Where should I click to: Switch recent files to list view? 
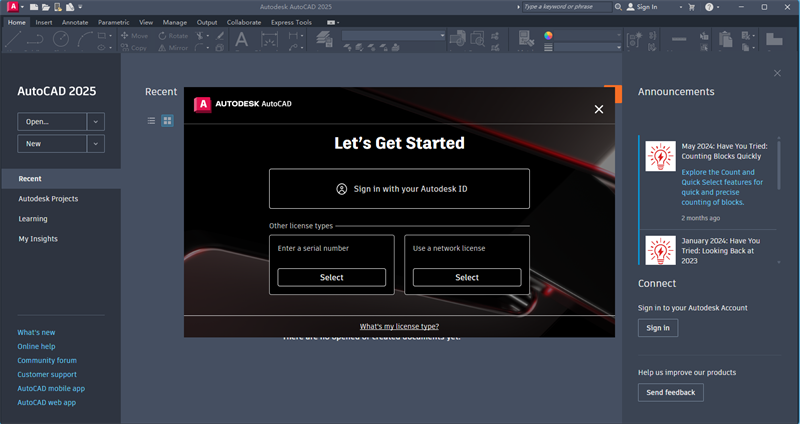pos(152,121)
